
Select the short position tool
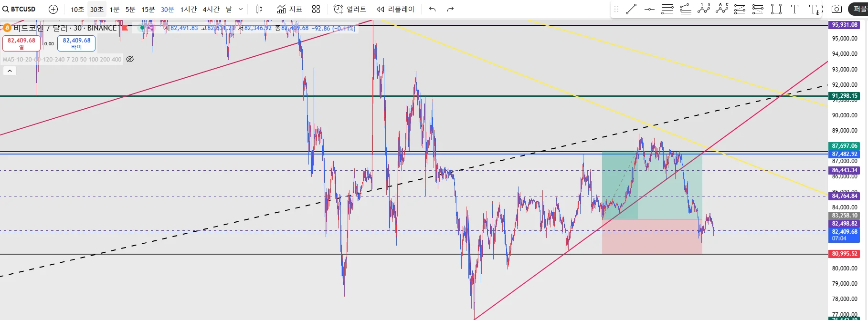(x=758, y=9)
